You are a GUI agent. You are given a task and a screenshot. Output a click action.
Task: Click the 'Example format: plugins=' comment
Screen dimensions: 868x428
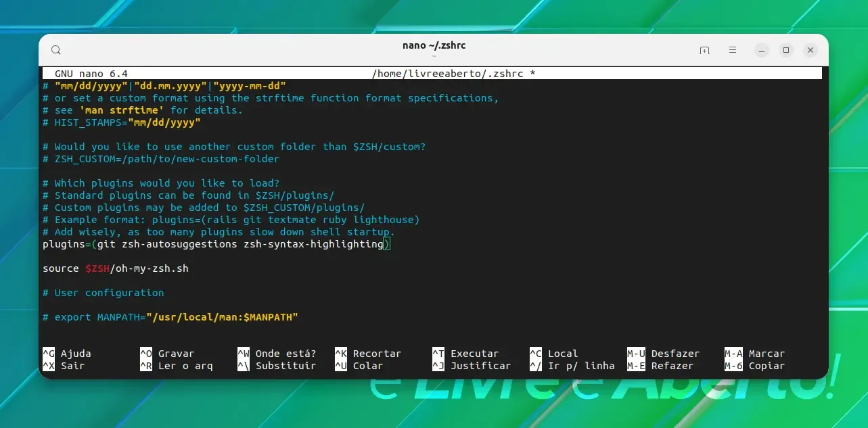(x=231, y=220)
